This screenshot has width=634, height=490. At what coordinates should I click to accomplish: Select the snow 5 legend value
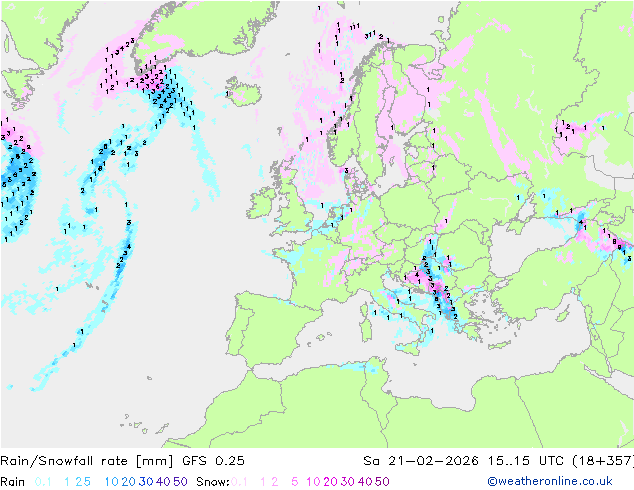point(295,482)
